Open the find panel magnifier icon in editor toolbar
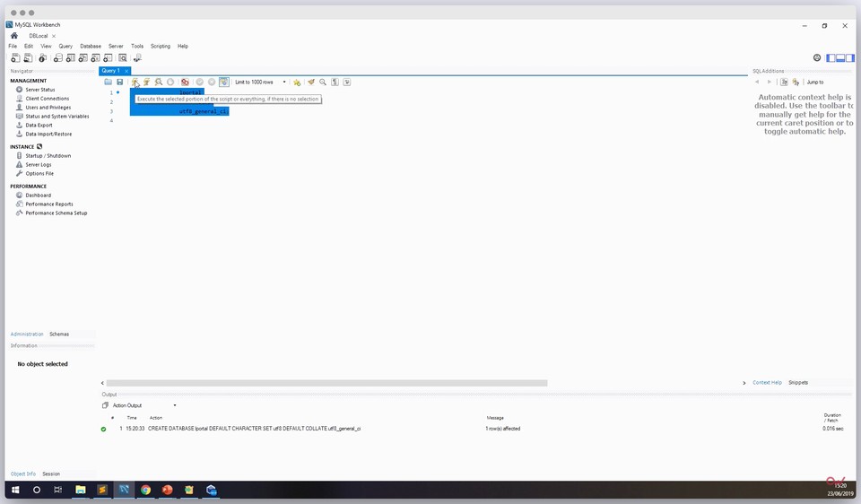Viewport: 861px width, 504px height. click(323, 82)
